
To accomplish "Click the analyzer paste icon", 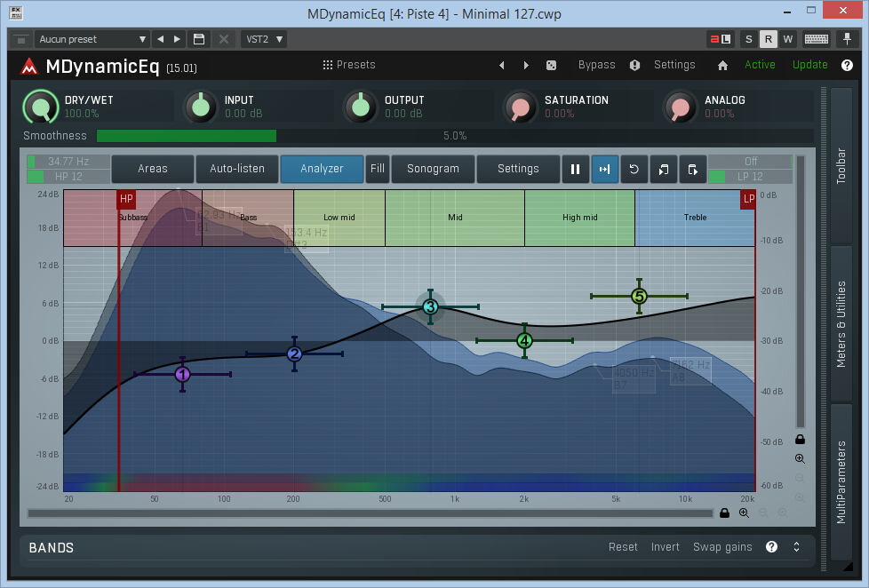I will (693, 169).
